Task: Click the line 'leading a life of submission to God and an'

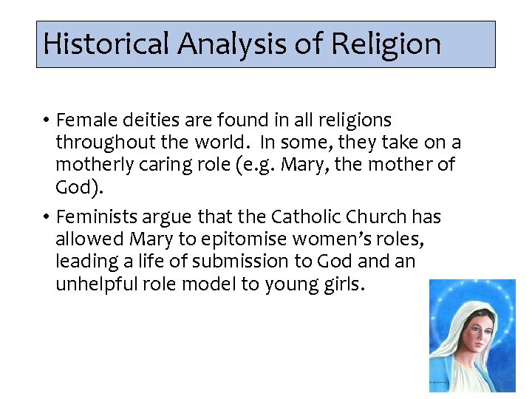Action: (x=236, y=262)
